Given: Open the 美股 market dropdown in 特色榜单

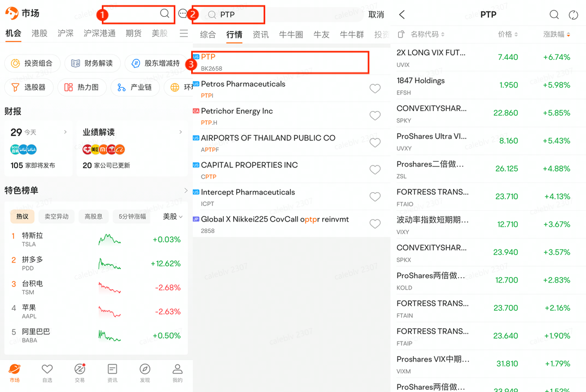Looking at the screenshot, I should (x=173, y=217).
